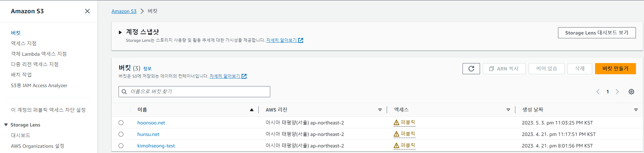Click the 2023. 5. 3. creation date cell
Screen dimensions: 644x153
pyautogui.click(x=557, y=123)
